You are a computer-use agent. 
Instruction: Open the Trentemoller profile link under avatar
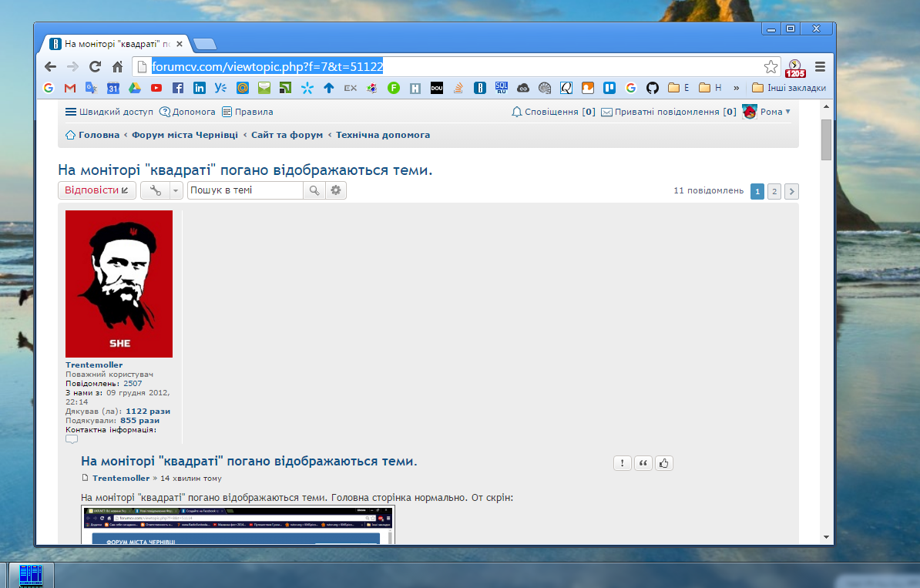coord(94,365)
